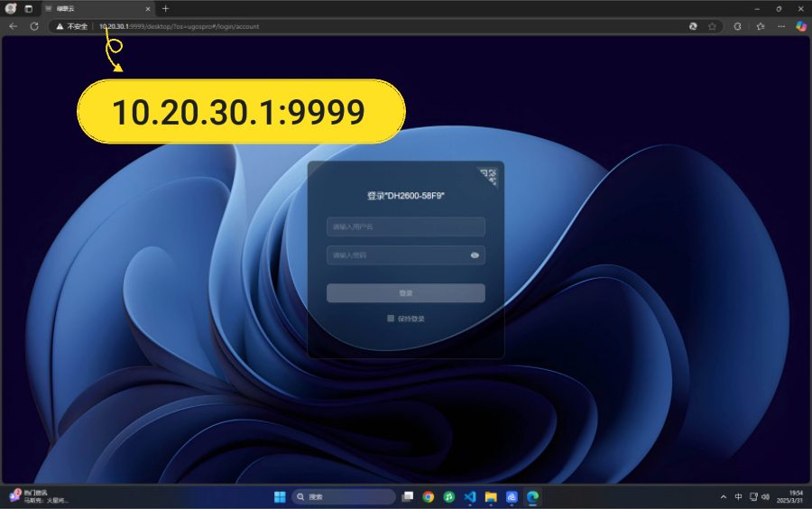Open browser extensions icon
The height and width of the screenshot is (509, 812).
click(737, 26)
